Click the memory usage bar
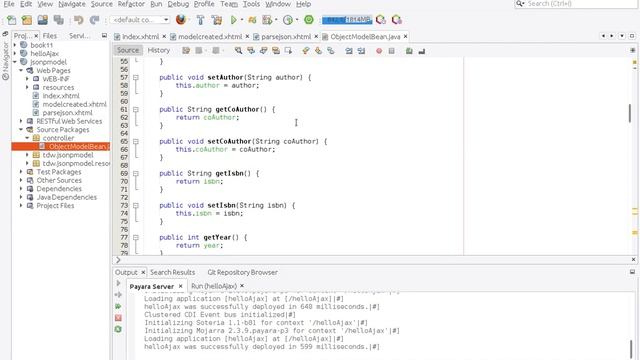The width and height of the screenshot is (640, 360). point(347,20)
